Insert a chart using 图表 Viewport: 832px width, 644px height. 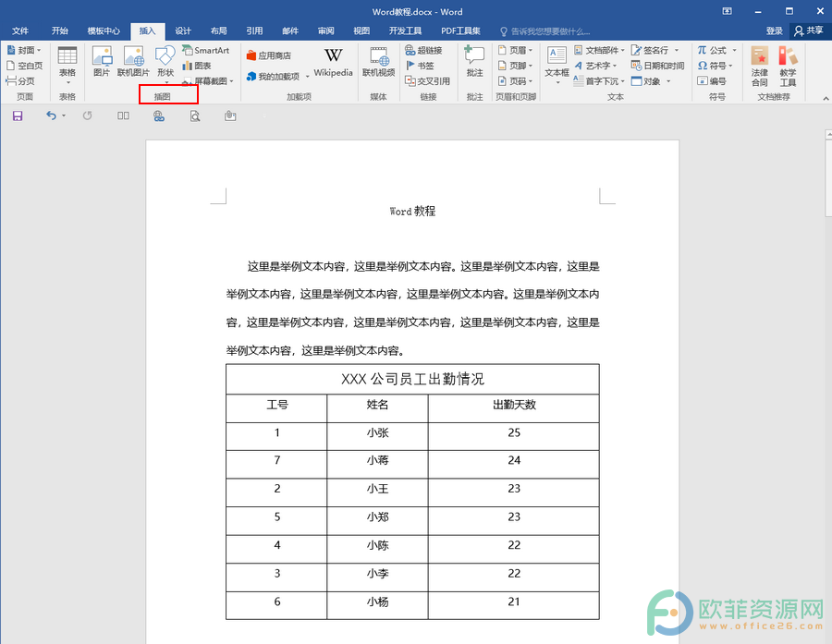click(x=197, y=66)
